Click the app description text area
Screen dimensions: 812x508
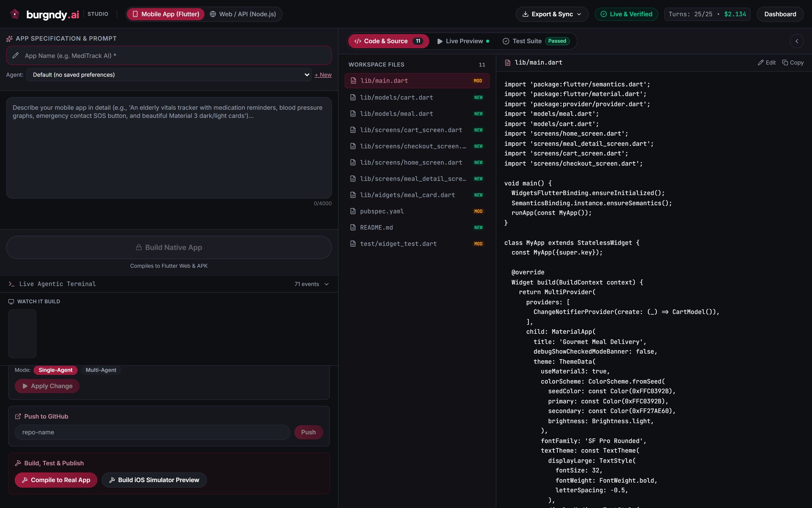[169, 148]
